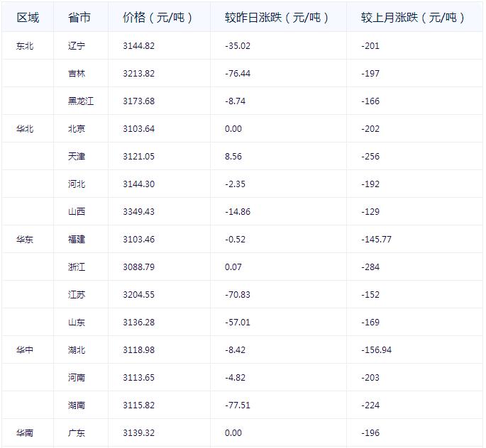
Task: Click the 东北 region label
Action: click(25, 46)
